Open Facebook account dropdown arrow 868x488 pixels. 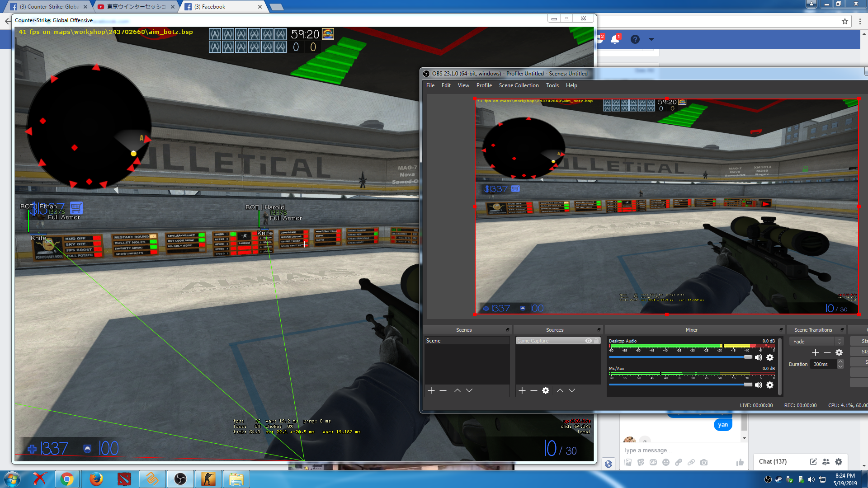(x=651, y=39)
